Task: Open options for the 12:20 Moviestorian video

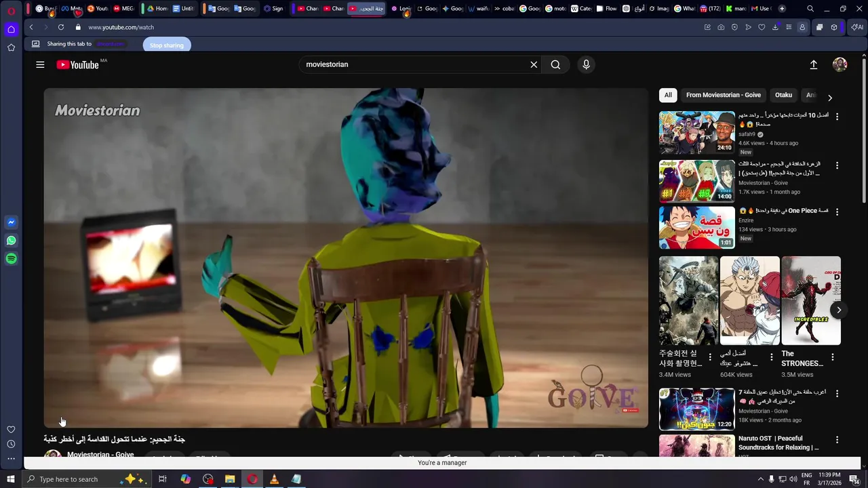Action: [837, 393]
